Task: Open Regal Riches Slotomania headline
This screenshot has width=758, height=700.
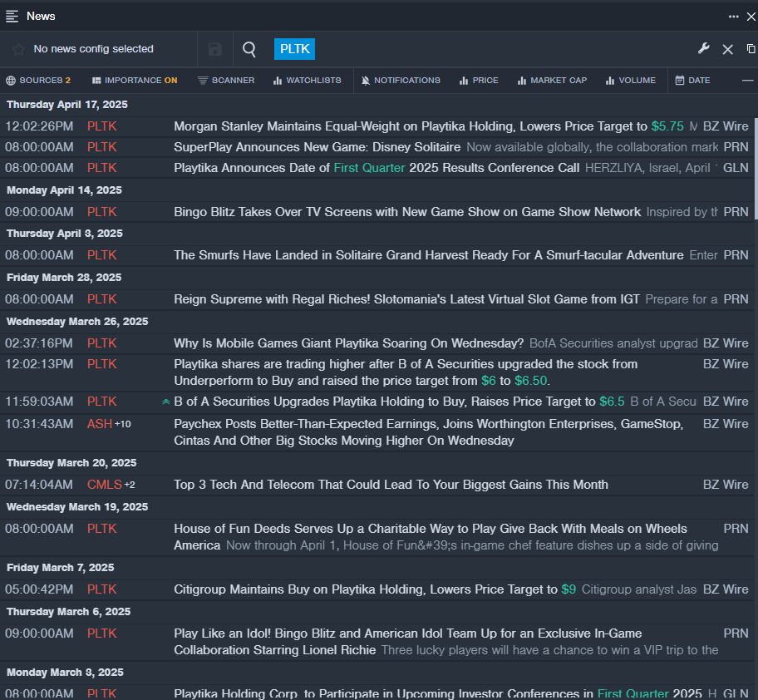Action: [x=406, y=298]
